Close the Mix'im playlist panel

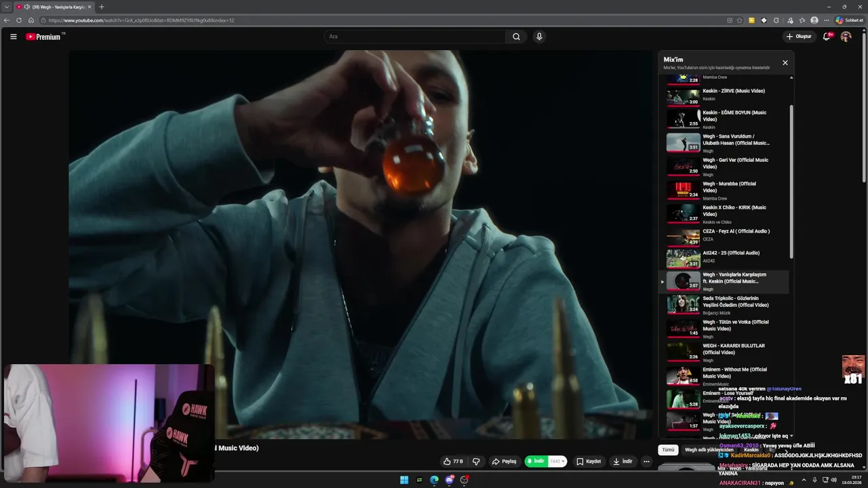click(785, 62)
